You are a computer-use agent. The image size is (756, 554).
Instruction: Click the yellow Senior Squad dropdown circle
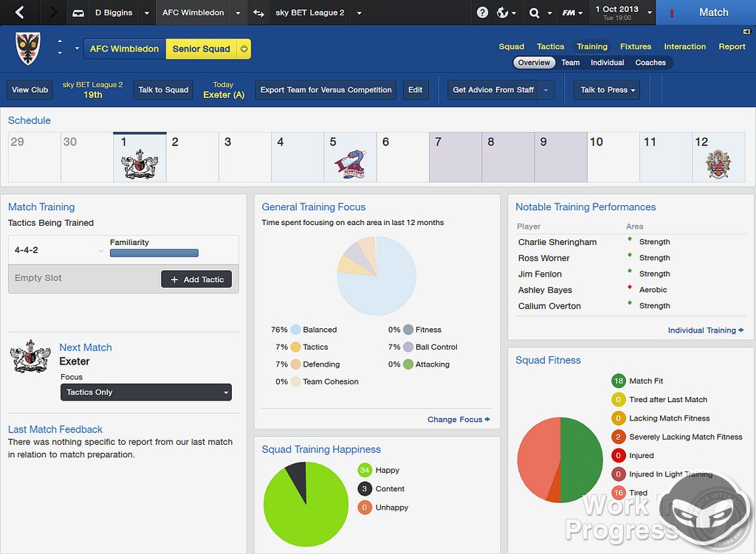point(244,49)
